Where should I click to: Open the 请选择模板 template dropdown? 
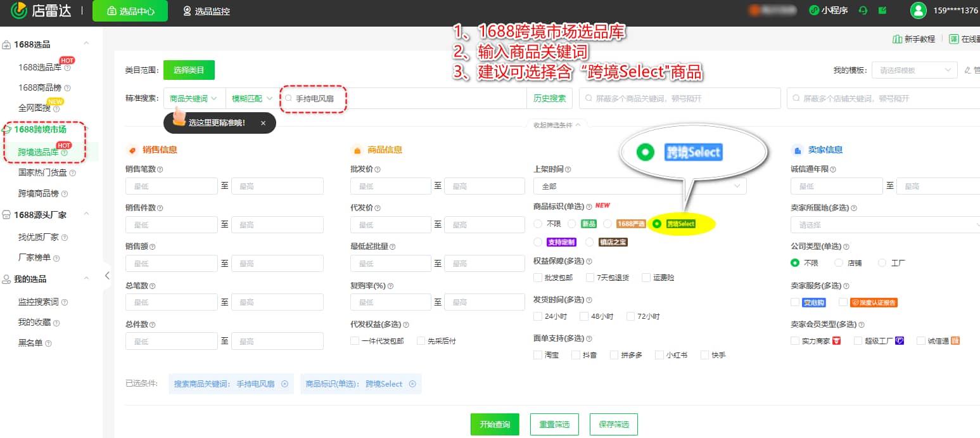[x=914, y=70]
